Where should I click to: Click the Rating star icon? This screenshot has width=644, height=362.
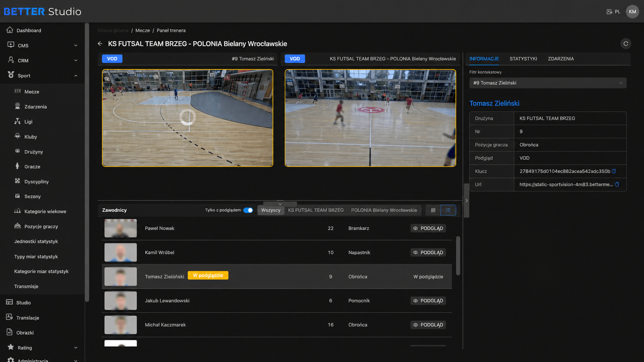(11, 347)
